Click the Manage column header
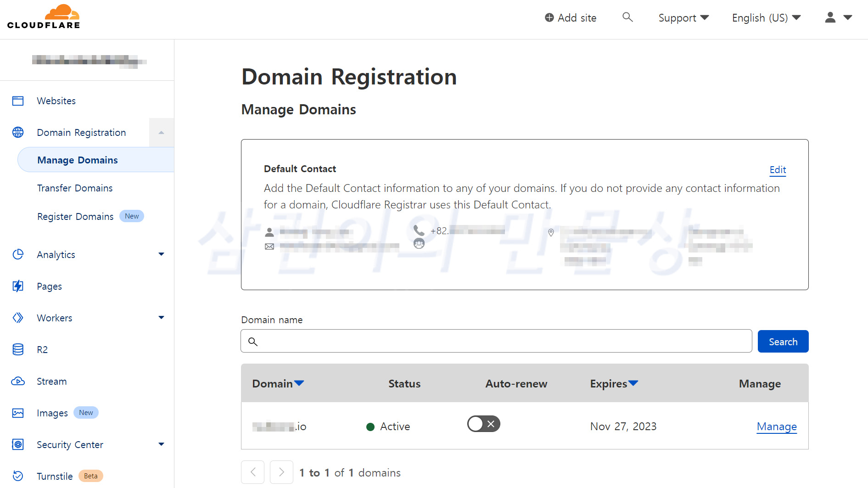 (x=760, y=384)
